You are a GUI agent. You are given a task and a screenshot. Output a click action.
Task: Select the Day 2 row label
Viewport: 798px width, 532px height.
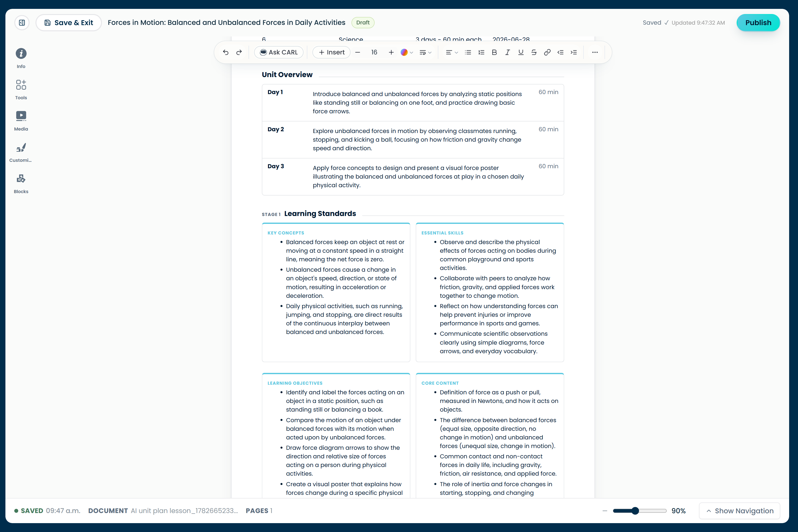click(x=276, y=129)
